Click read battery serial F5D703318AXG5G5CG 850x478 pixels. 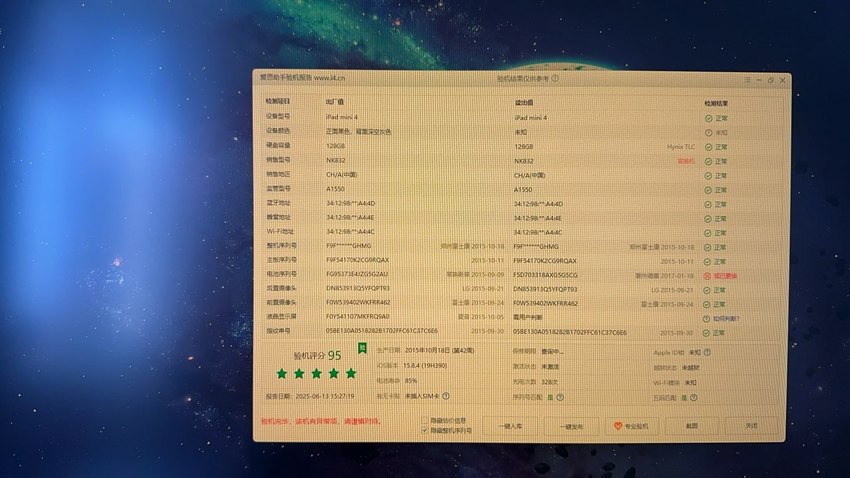545,275
